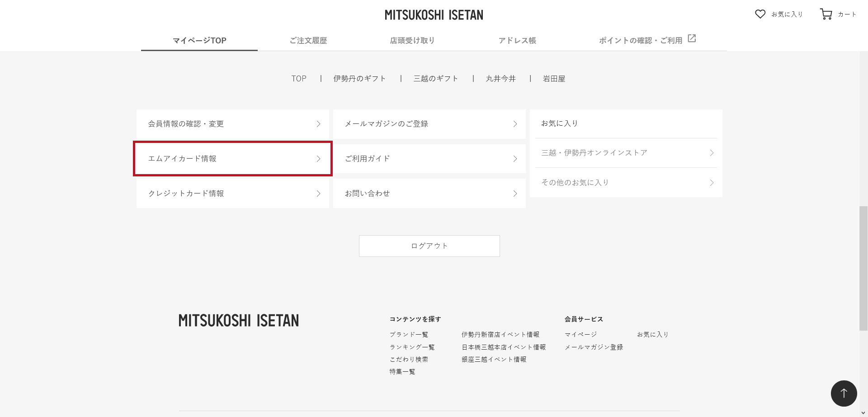This screenshot has width=868, height=417.
Task: Click the MITSUKOSHI ISETAN footer logo
Action: point(239,321)
